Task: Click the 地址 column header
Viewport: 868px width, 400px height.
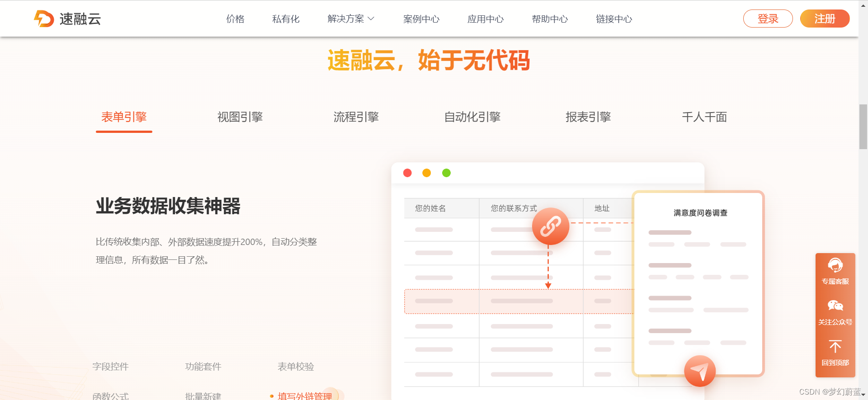Action: [602, 208]
